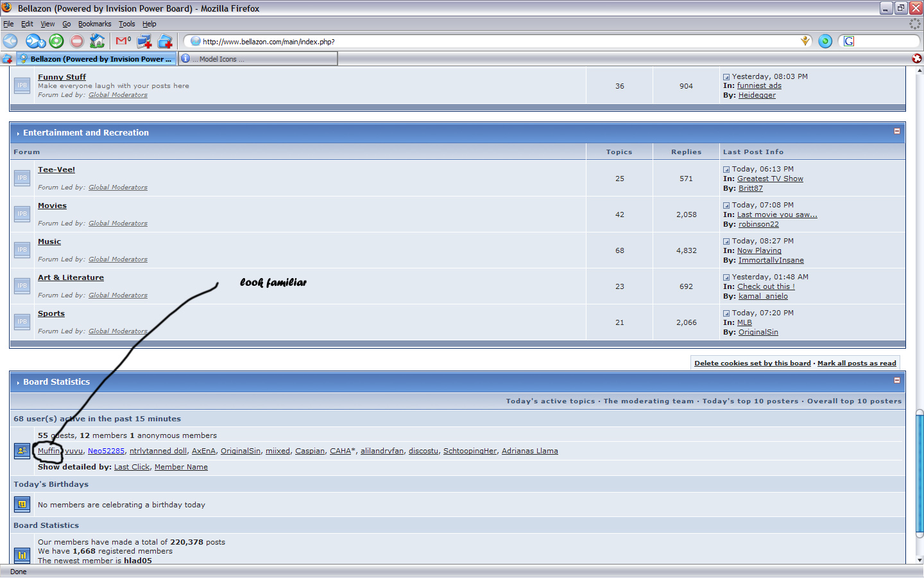Open the Bookmarks menu
The width and height of the screenshot is (924, 578).
click(x=94, y=24)
